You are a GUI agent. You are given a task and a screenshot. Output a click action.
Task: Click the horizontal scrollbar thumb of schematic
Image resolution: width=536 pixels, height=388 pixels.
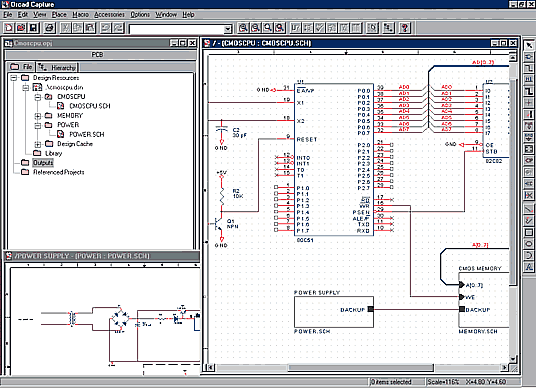click(x=361, y=368)
